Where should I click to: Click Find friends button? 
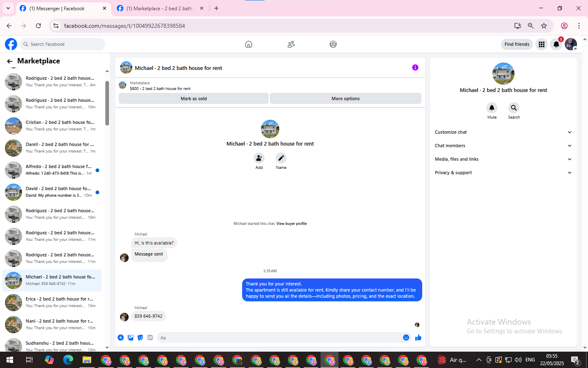pos(517,44)
